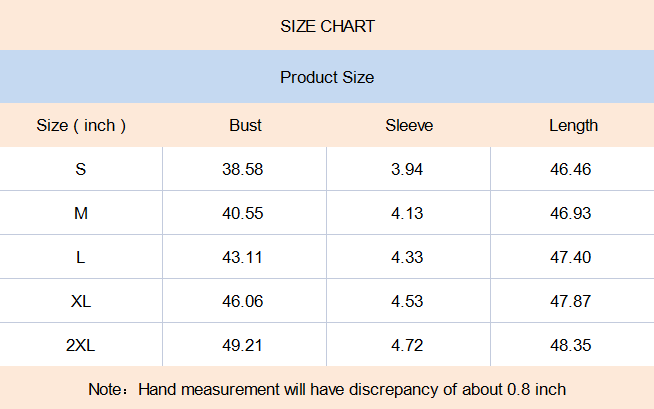Image resolution: width=654 pixels, height=409 pixels.
Task: Select sleeve value 4.72
Action: tap(407, 345)
